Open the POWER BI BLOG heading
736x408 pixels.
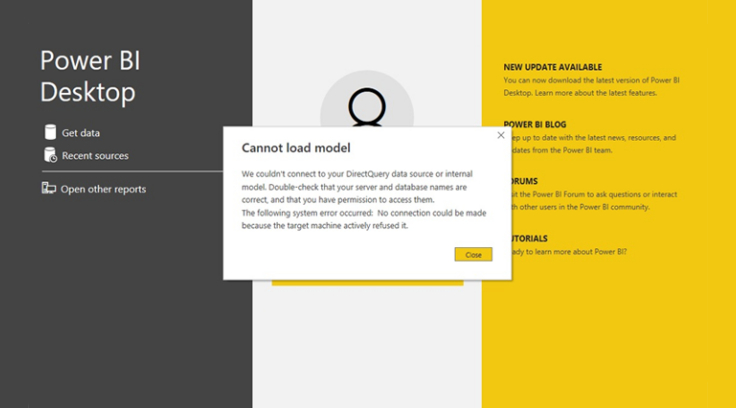click(x=535, y=124)
